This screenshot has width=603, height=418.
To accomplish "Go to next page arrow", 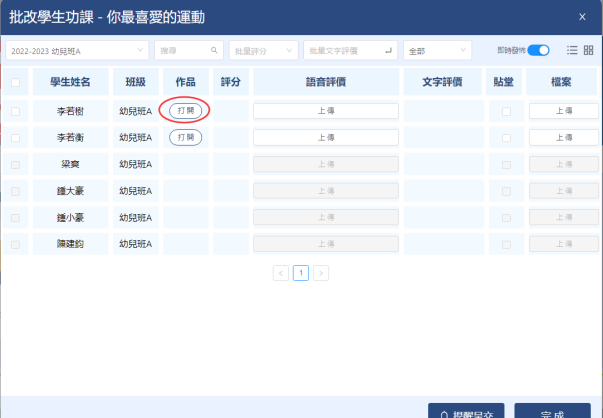I will [x=321, y=272].
